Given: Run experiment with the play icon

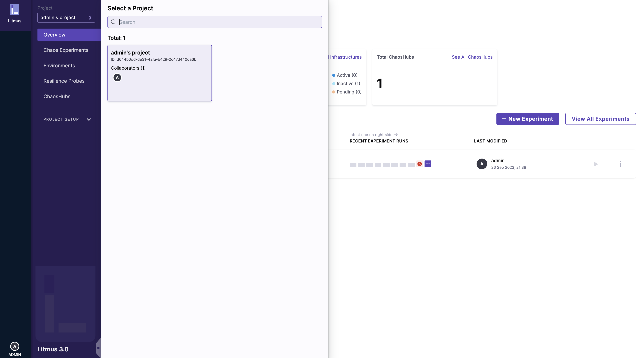Looking at the screenshot, I should click(596, 164).
